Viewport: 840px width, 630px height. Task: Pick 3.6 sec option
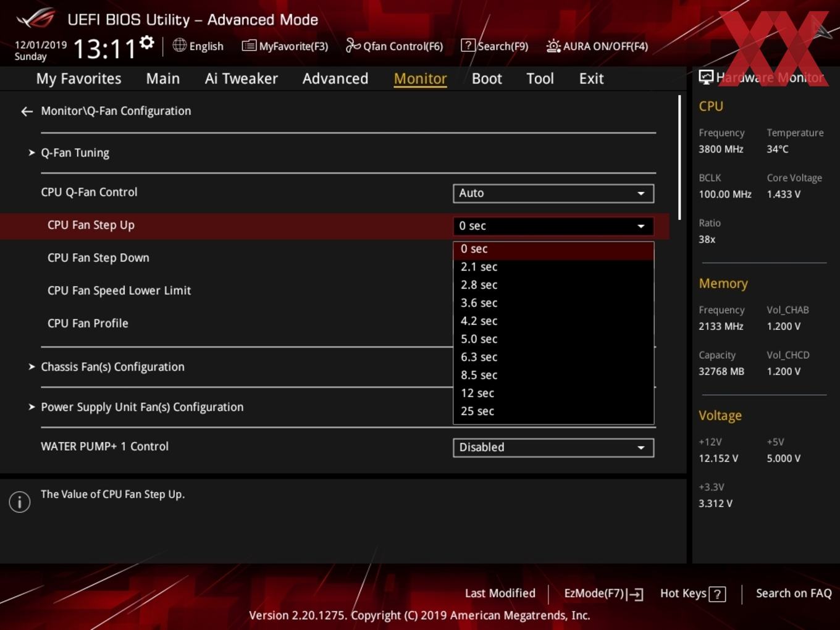pos(553,303)
